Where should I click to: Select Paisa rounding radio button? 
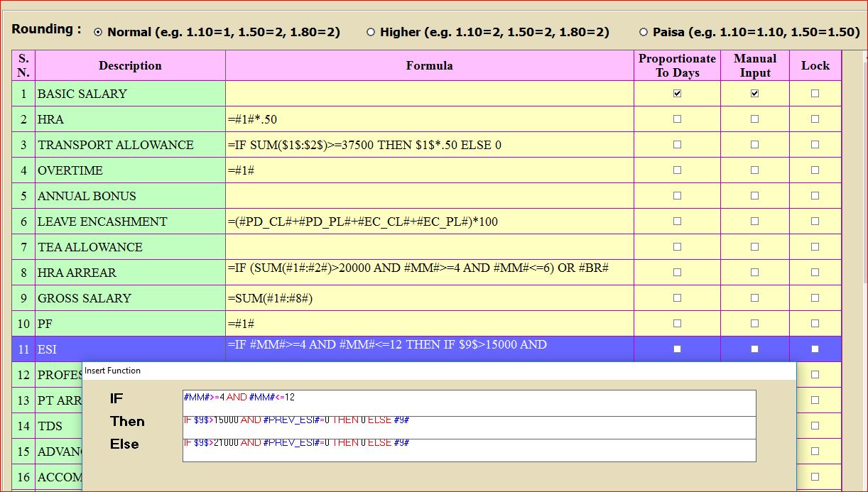644,33
